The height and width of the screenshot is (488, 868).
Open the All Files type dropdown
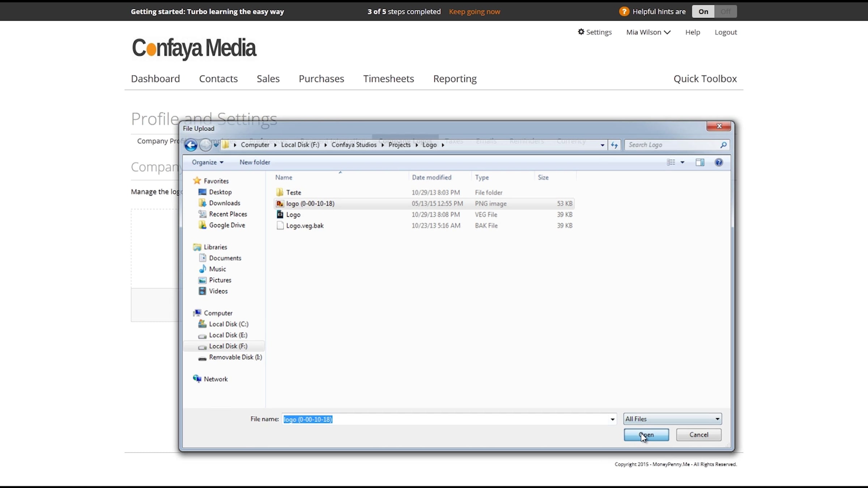pos(672,419)
